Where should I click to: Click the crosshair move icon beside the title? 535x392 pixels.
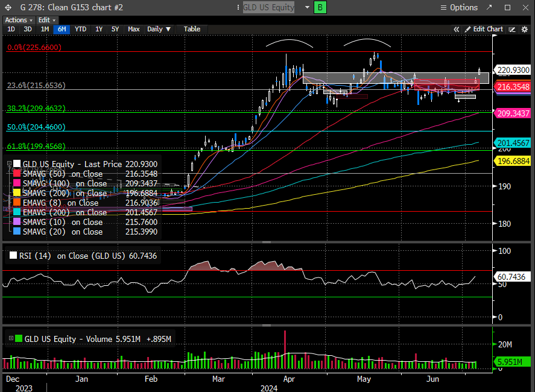tap(8, 7)
